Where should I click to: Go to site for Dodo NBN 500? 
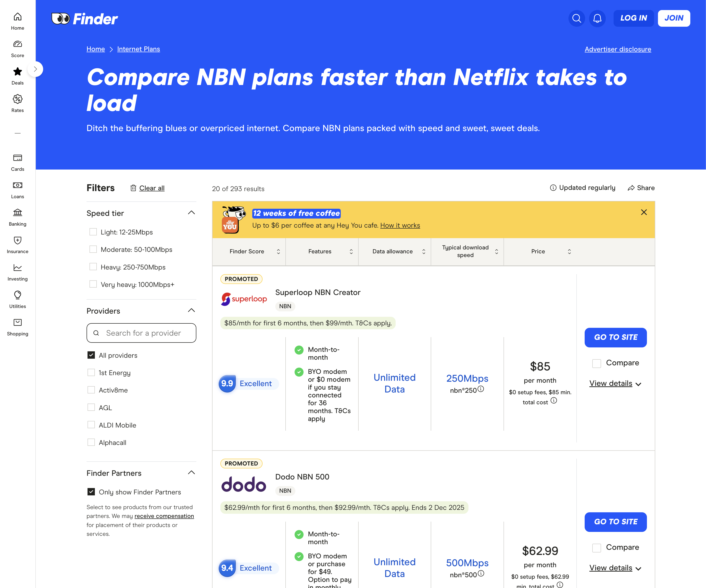pyautogui.click(x=616, y=522)
